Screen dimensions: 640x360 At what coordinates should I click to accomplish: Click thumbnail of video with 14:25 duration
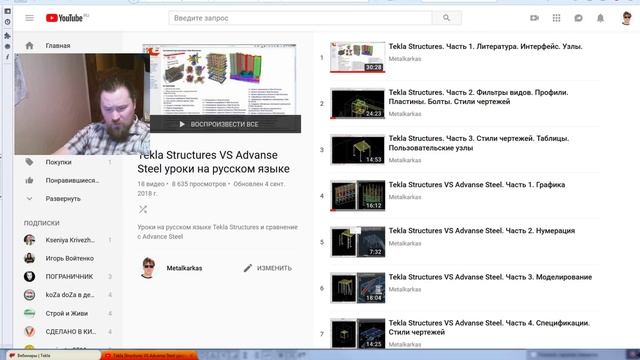[358, 334]
